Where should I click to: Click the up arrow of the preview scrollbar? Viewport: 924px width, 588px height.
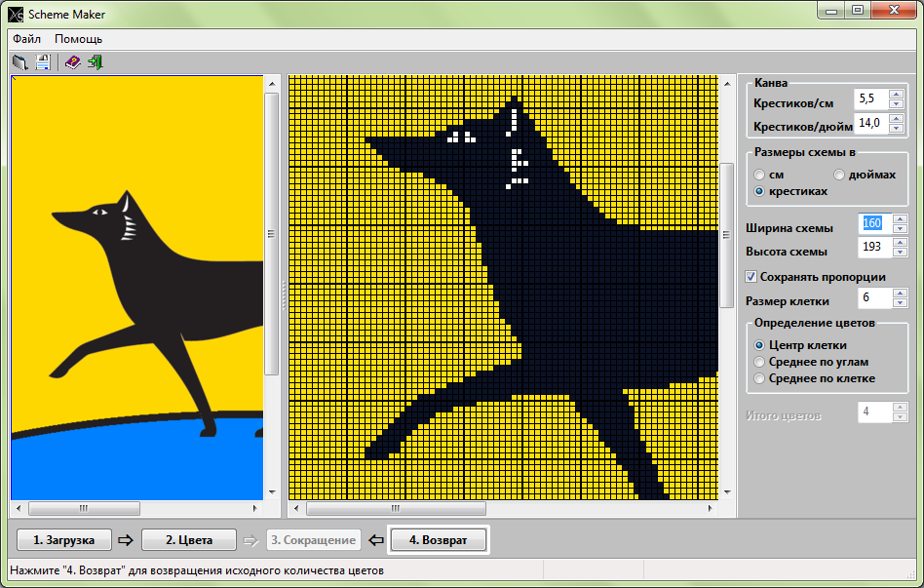pos(726,84)
